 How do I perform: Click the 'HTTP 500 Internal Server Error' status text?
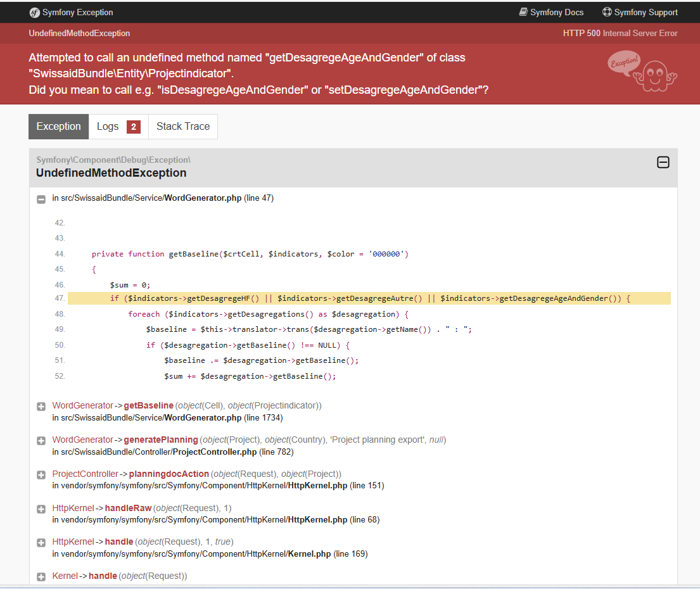(620, 34)
